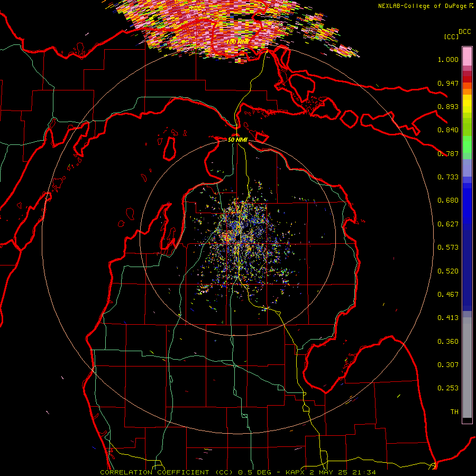Pick the dark navy color bar segment
Screen dimensions: 476x476
click(467, 270)
